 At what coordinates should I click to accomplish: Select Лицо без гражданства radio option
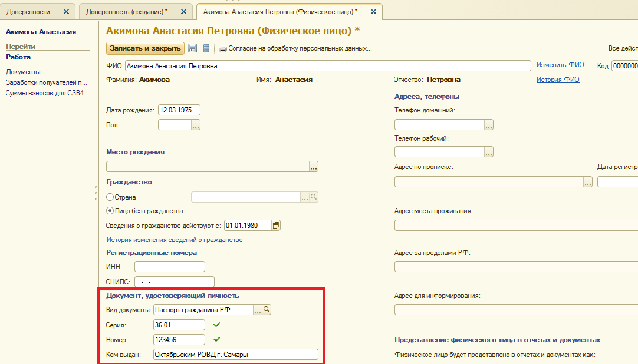110,211
